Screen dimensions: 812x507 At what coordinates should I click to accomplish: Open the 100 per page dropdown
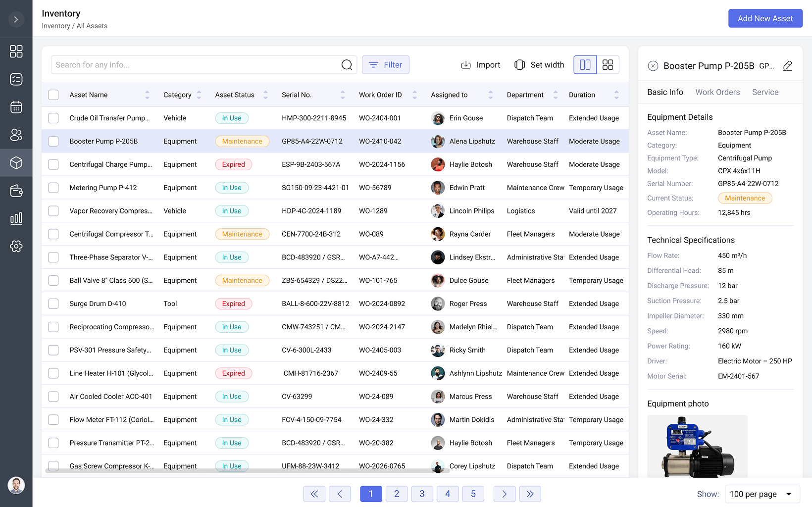762,494
